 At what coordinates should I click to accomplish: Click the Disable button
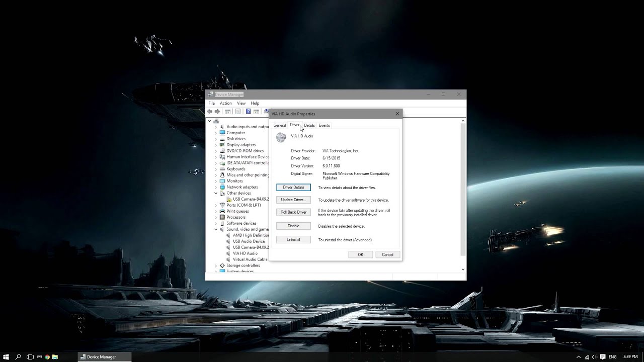pos(293,226)
